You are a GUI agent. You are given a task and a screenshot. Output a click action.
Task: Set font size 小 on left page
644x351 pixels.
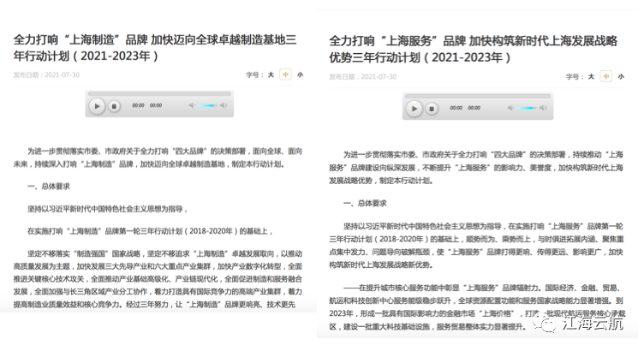pos(301,74)
